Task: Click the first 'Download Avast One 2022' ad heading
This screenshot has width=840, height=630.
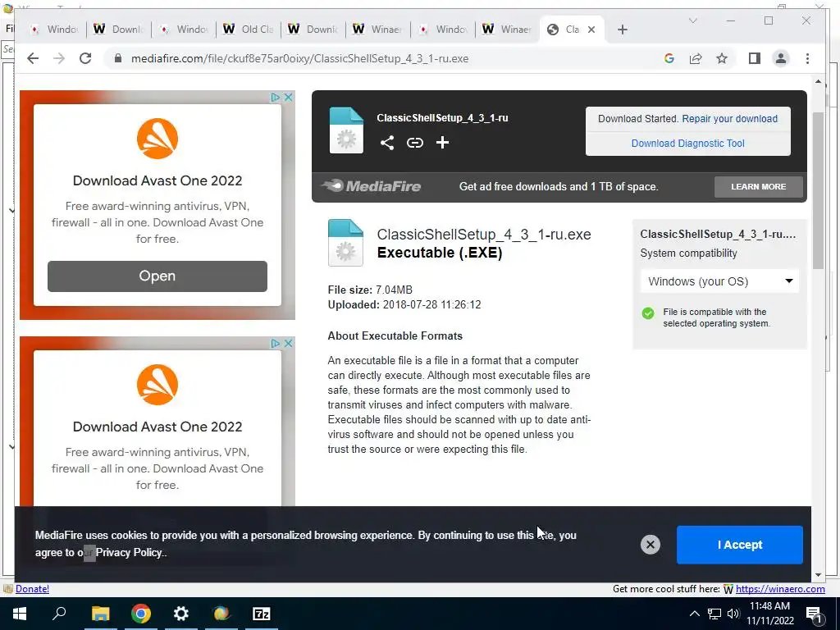Action: (x=157, y=180)
